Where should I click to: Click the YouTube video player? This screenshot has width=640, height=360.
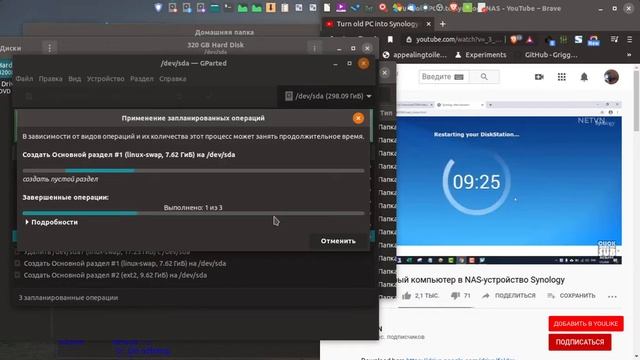click(x=509, y=182)
